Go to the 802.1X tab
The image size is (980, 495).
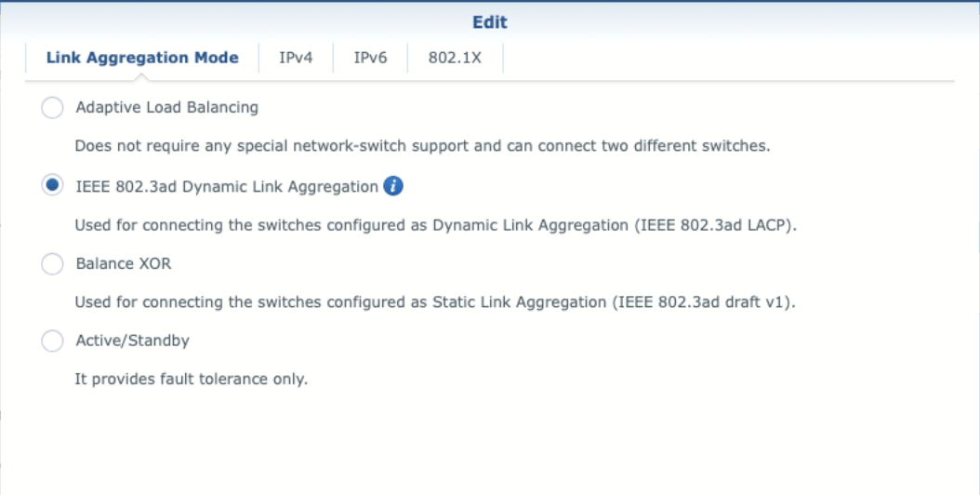tap(455, 58)
